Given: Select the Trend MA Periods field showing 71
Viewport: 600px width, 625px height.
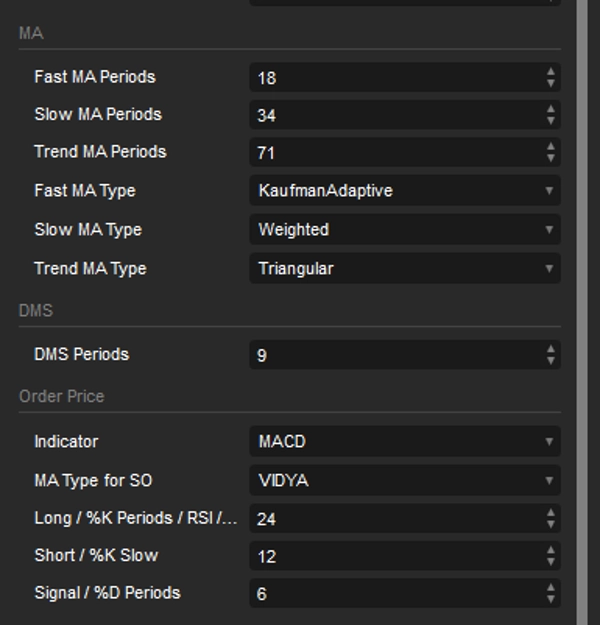Looking at the screenshot, I should tap(395, 154).
